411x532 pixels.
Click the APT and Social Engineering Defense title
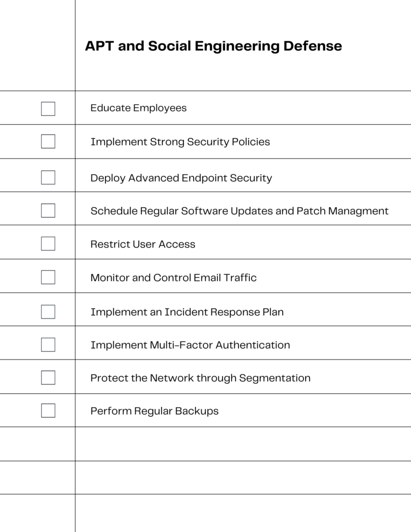tap(214, 46)
